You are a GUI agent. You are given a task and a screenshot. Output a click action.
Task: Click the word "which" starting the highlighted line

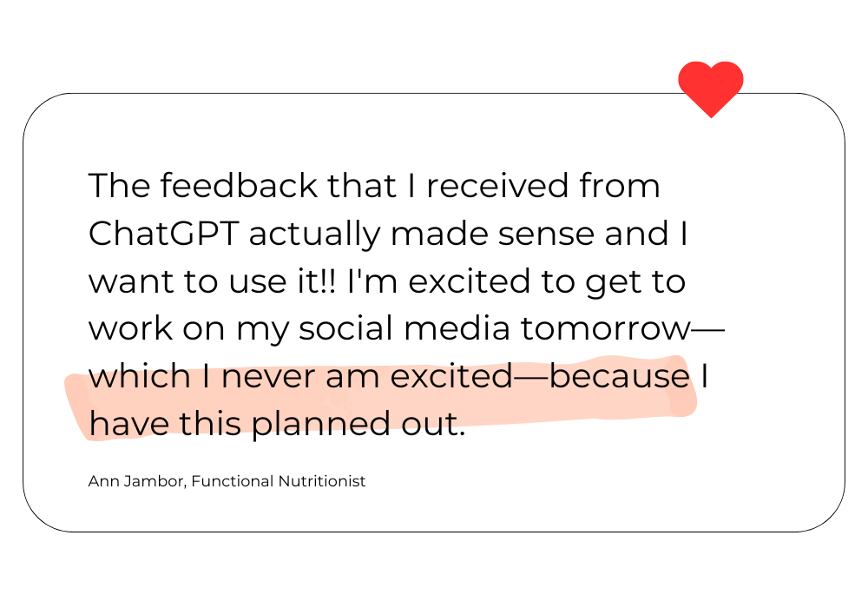tap(140, 377)
